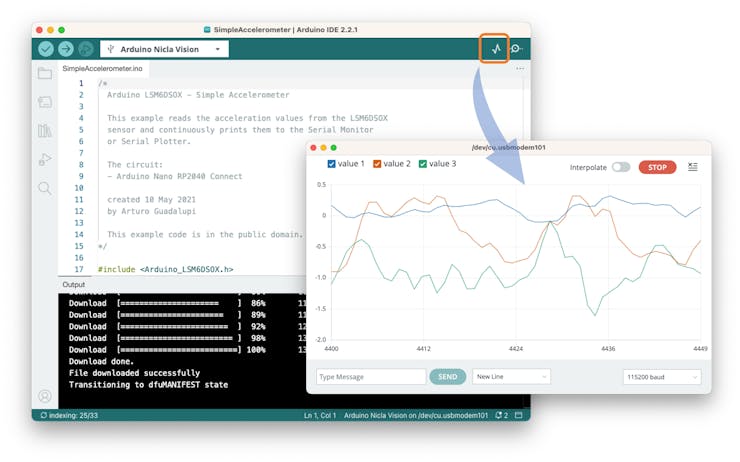The width and height of the screenshot is (740, 462).
Task: Open the Serial Plotter from toolbar
Action: pyautogui.click(x=496, y=49)
